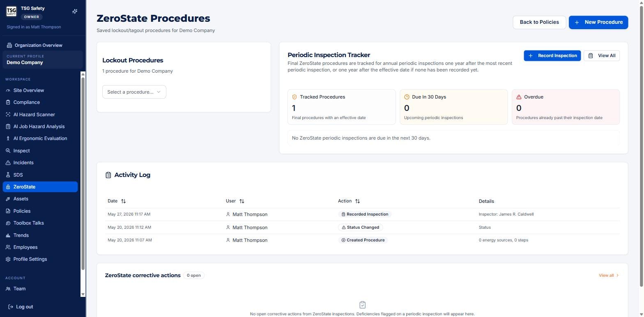Click the Policies document icon
The height and width of the screenshot is (317, 644).
(8, 211)
